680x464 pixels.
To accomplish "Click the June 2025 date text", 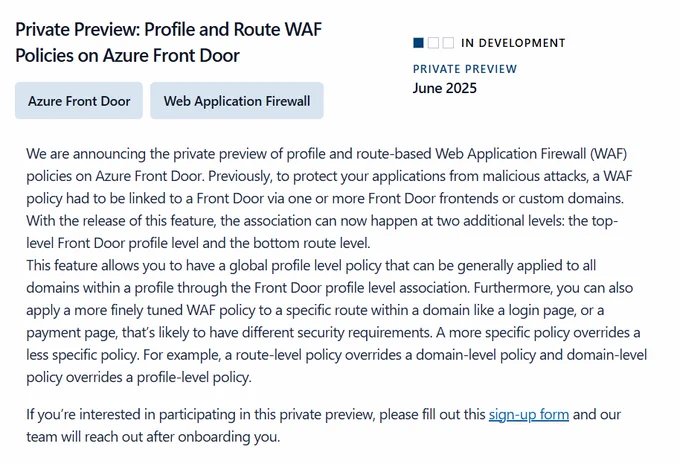I will (445, 88).
